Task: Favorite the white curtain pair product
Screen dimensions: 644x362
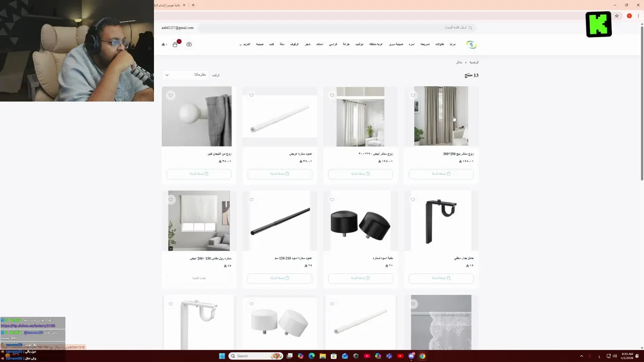Action: pyautogui.click(x=332, y=96)
